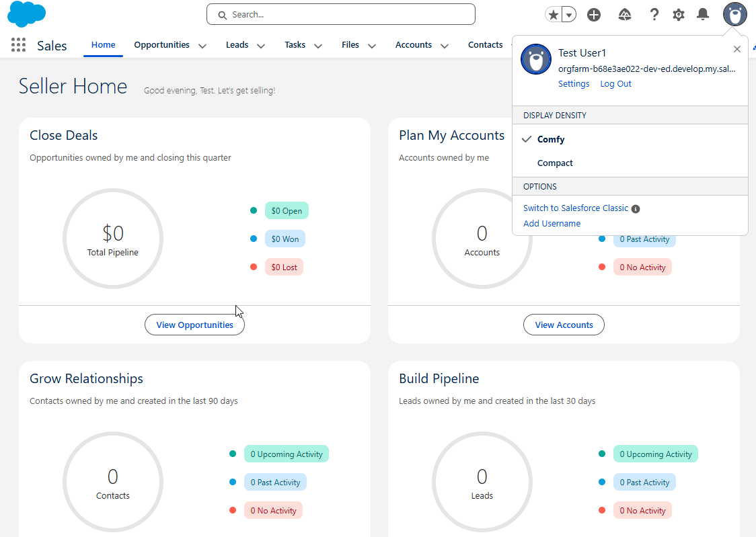Open Salesforce Help via the question mark icon
The width and height of the screenshot is (756, 537).
(654, 13)
